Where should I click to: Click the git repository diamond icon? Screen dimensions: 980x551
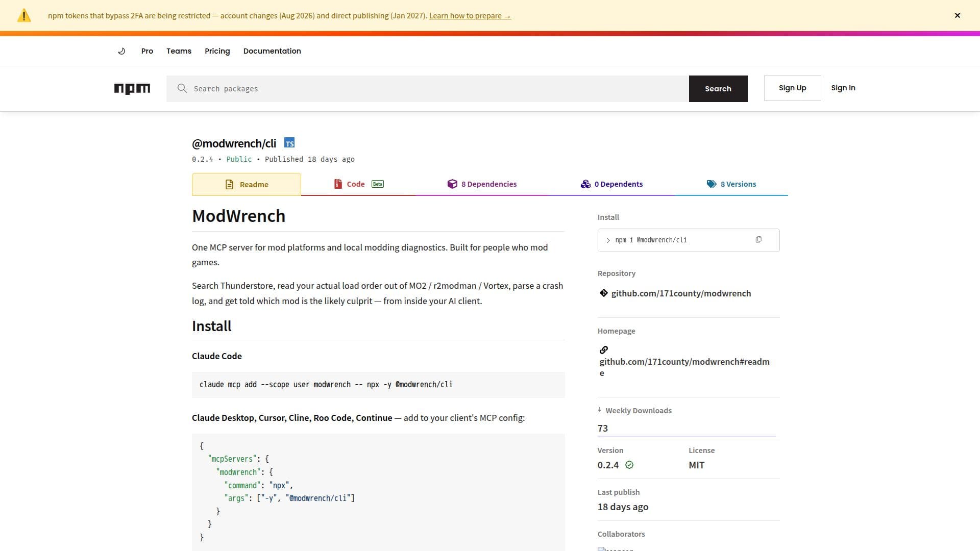click(604, 293)
